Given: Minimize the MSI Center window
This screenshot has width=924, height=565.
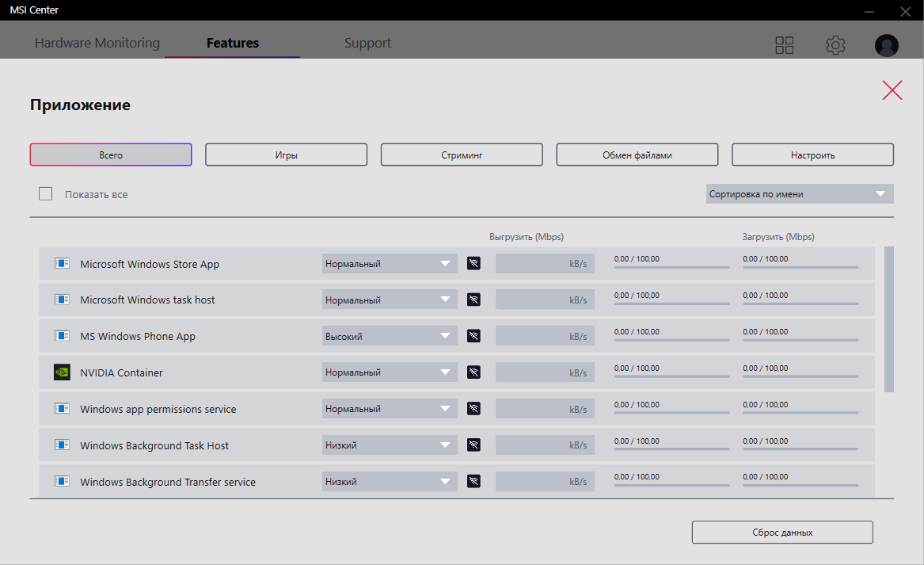Looking at the screenshot, I should (x=869, y=11).
